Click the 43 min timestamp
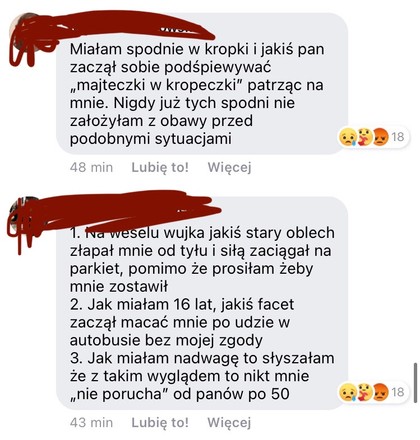The height and width of the screenshot is (440, 420). (91, 423)
